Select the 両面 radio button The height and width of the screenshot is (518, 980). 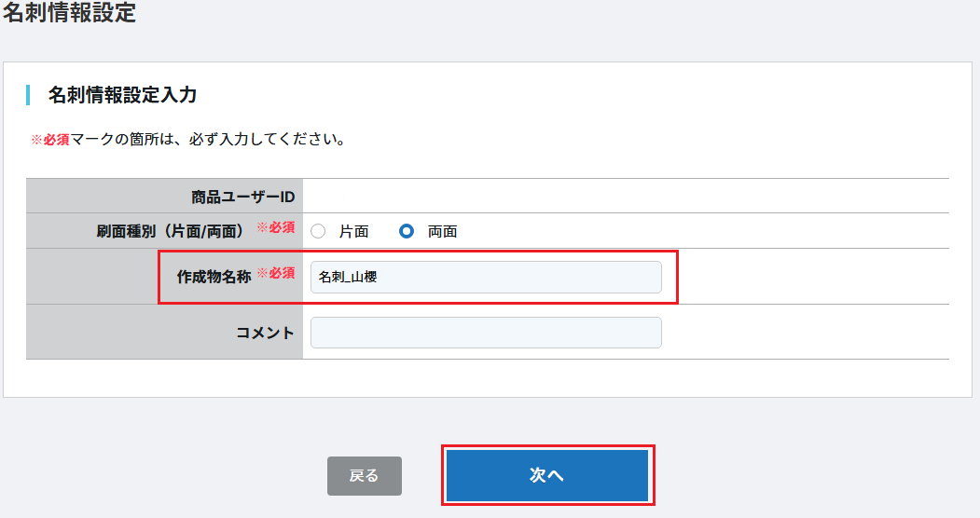point(407,232)
